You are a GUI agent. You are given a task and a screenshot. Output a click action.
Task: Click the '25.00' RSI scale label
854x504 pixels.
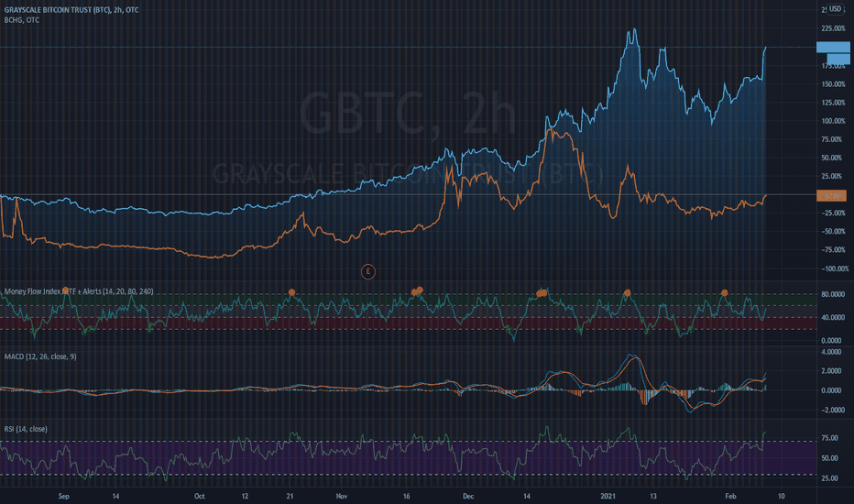[x=829, y=478]
